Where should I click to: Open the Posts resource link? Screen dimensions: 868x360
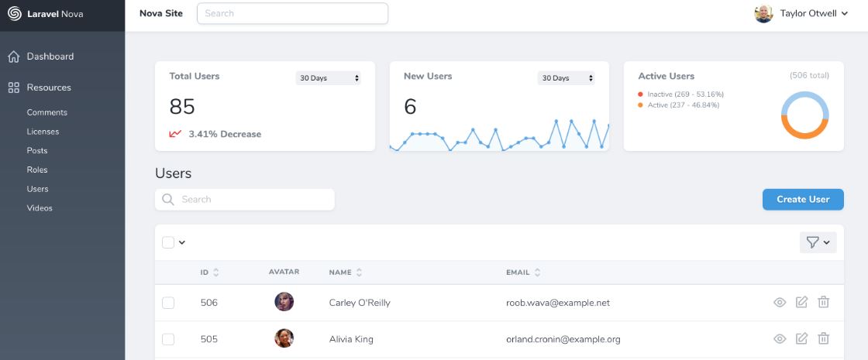point(37,151)
